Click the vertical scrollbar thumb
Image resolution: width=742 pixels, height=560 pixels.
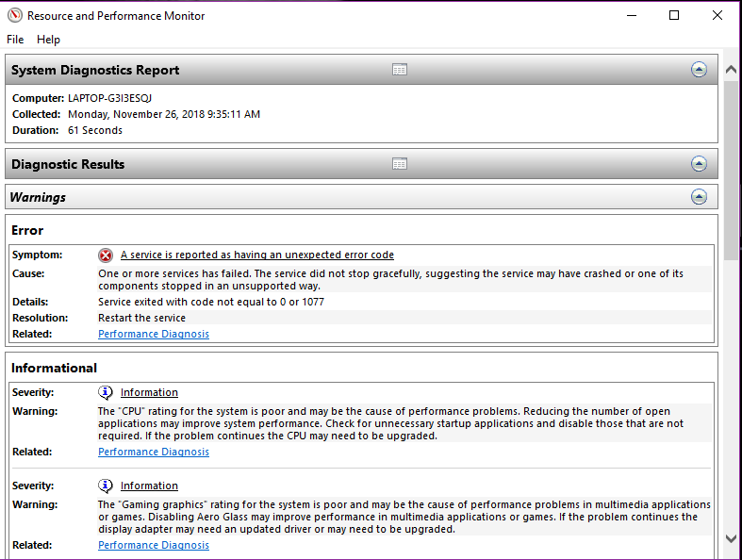click(732, 170)
